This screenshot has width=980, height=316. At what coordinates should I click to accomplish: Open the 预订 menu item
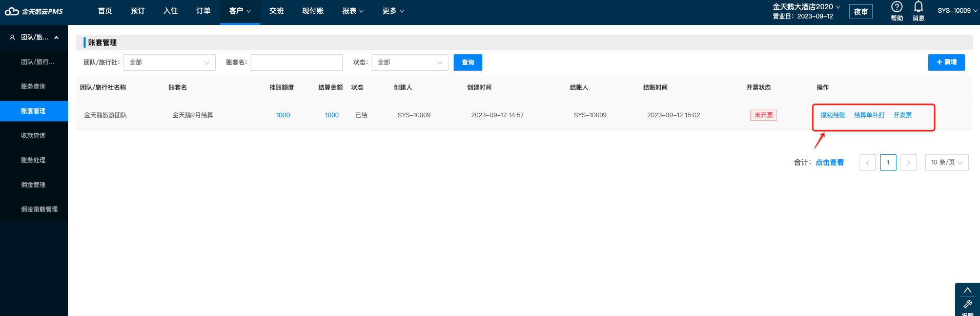click(138, 11)
